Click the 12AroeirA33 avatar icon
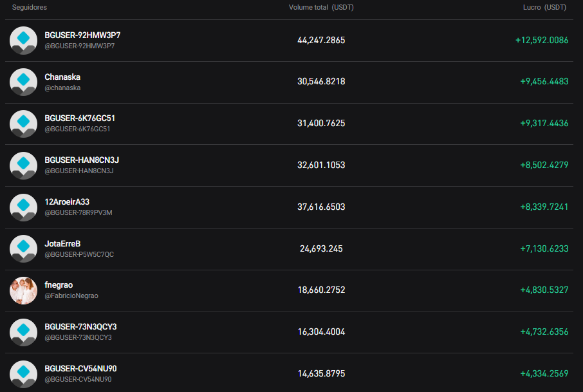Viewport: 583px width, 392px height. click(x=24, y=207)
